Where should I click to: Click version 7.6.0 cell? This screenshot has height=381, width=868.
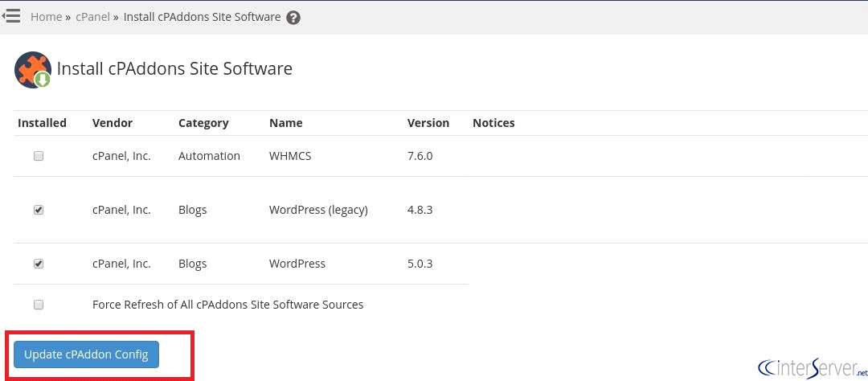420,156
